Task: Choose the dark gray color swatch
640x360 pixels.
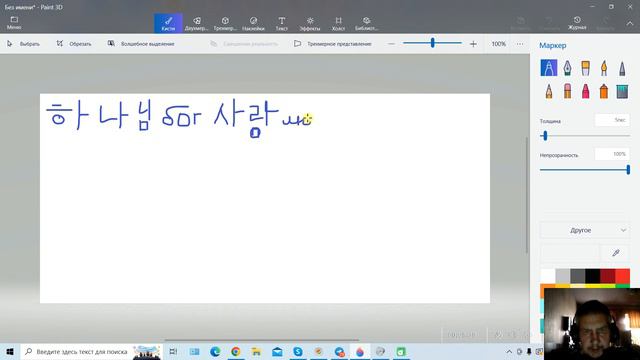Action: tap(578, 276)
